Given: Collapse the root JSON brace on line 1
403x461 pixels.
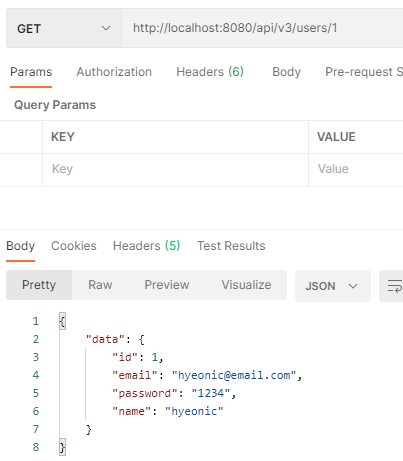Looking at the screenshot, I should click(x=62, y=321).
